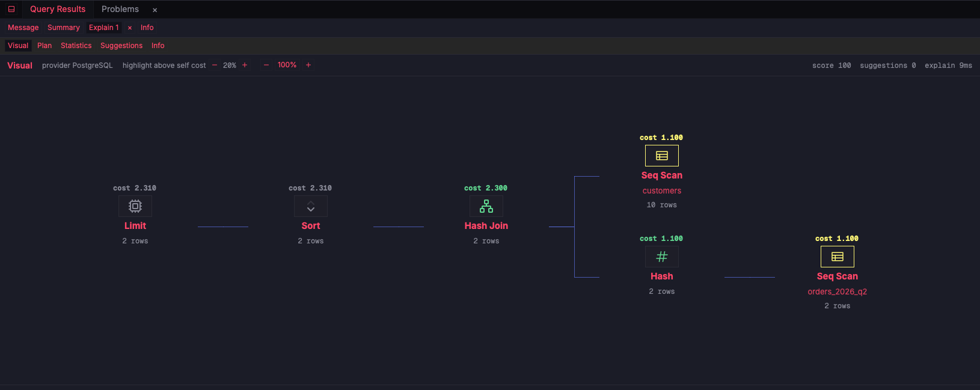
Task: Click the 2 rows text under orders_2026_q2
Action: [838, 306]
